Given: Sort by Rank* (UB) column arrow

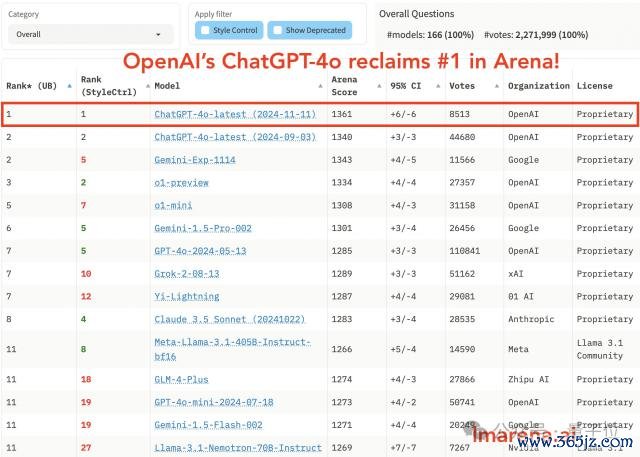Looking at the screenshot, I should point(69,86).
